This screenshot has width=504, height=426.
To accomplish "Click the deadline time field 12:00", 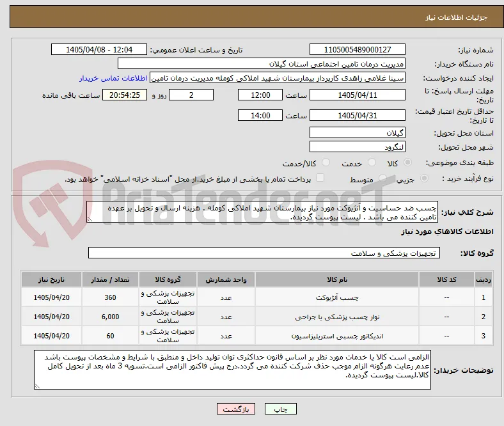I will [260, 95].
